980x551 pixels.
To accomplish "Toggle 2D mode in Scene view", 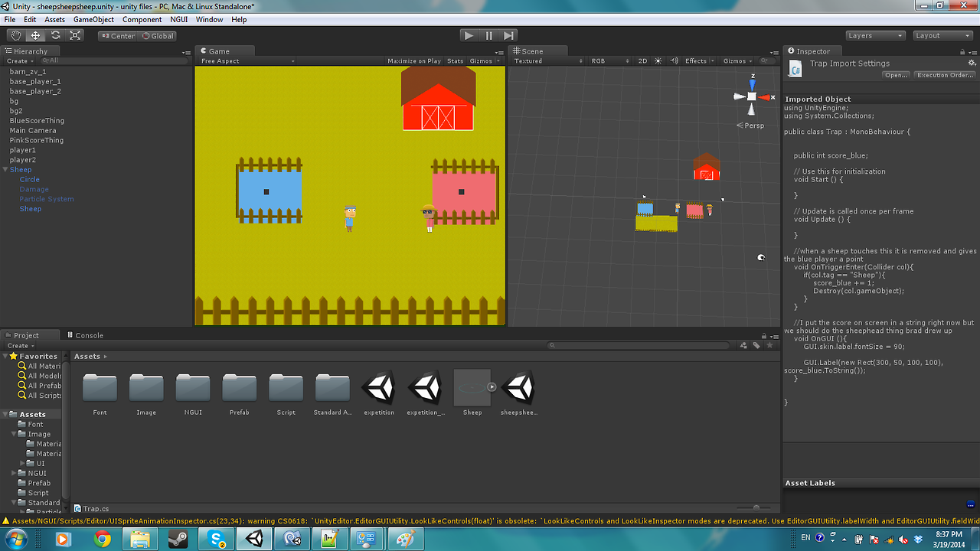I will click(x=642, y=61).
